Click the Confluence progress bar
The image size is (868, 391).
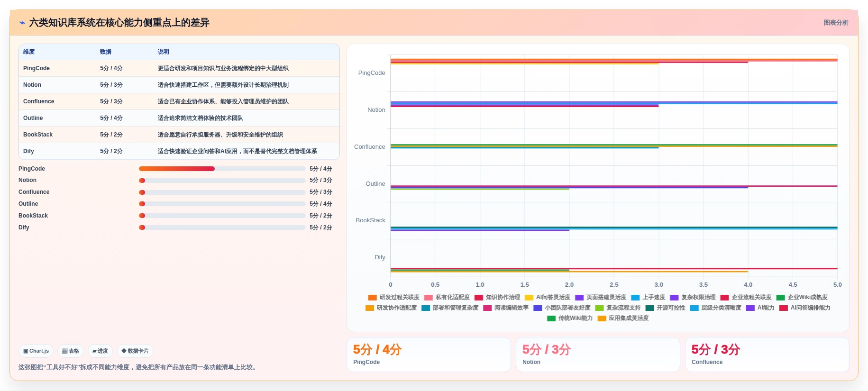(222, 192)
